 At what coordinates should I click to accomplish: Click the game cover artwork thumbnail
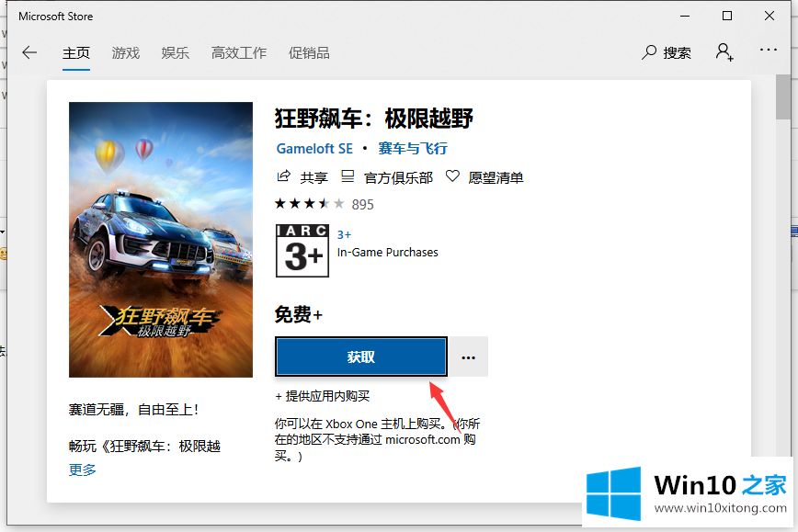pos(161,239)
